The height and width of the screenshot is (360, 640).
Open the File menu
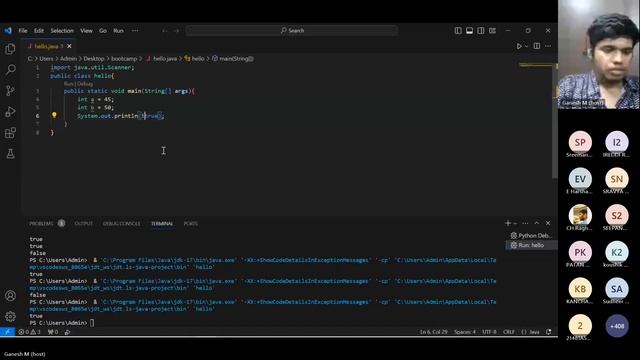point(23,31)
